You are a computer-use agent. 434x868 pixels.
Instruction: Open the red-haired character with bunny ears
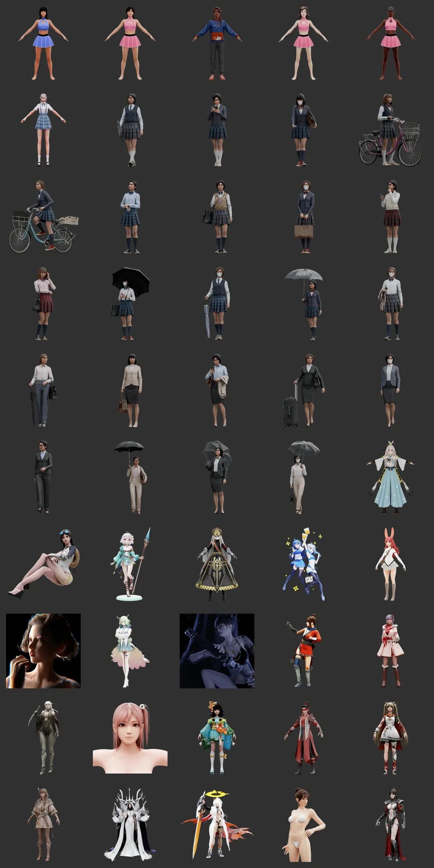coord(390,564)
